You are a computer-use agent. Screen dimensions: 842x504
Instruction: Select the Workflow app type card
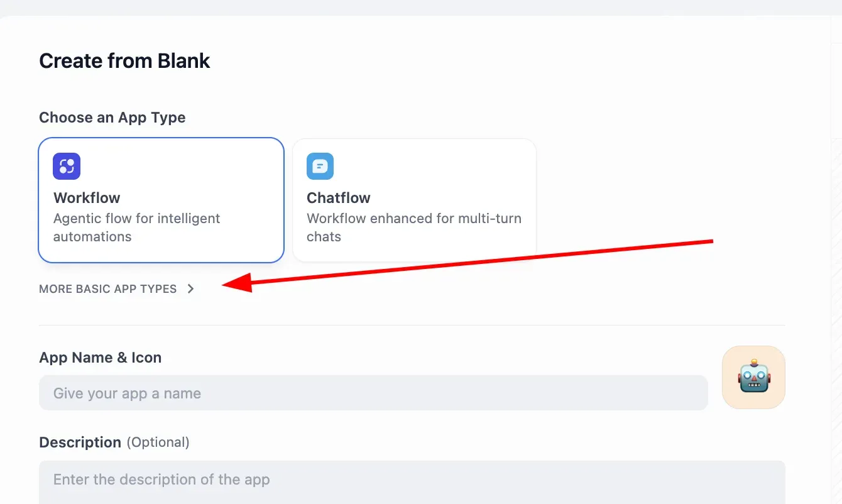point(161,200)
